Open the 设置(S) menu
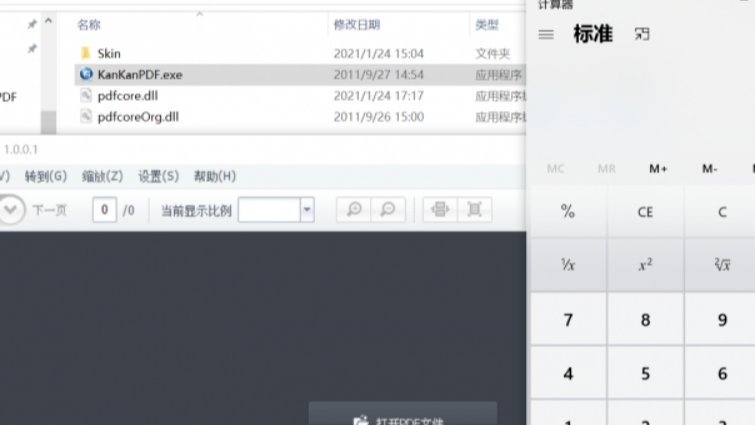 tap(158, 176)
